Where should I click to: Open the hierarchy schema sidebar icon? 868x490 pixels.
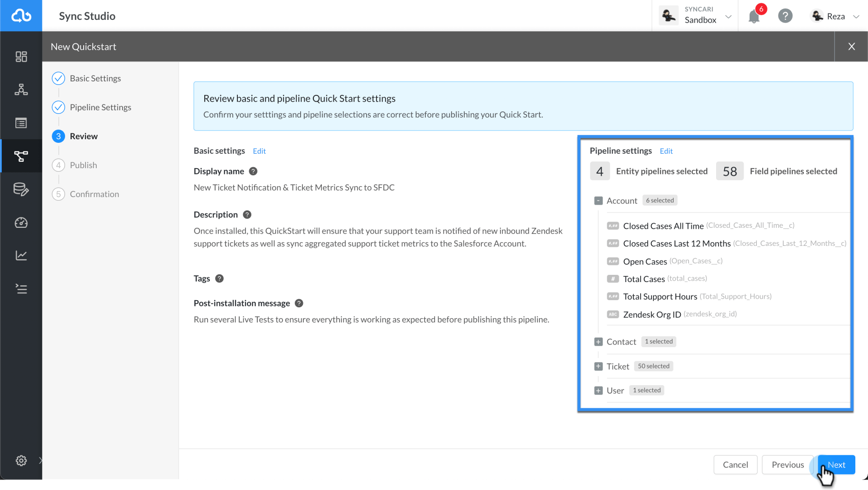[21, 90]
